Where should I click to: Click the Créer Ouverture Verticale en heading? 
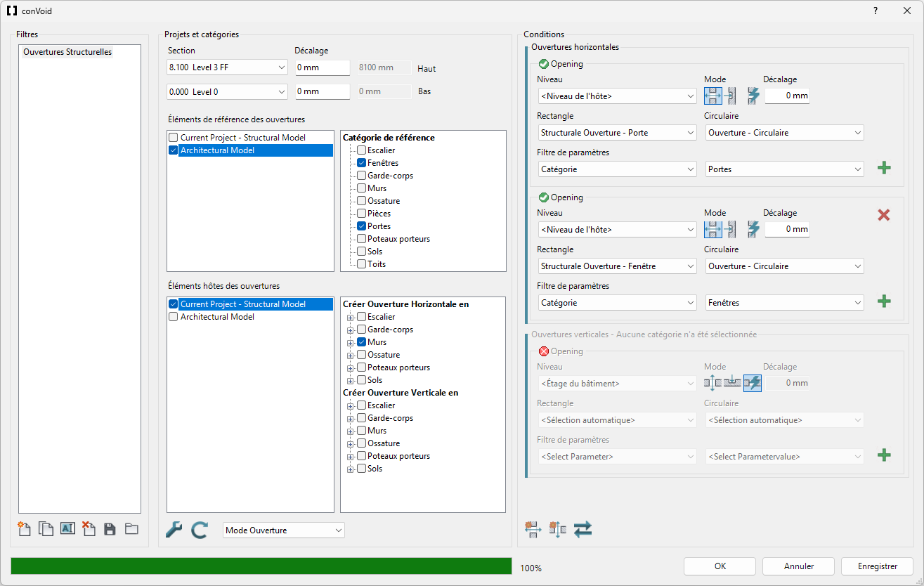[401, 393]
